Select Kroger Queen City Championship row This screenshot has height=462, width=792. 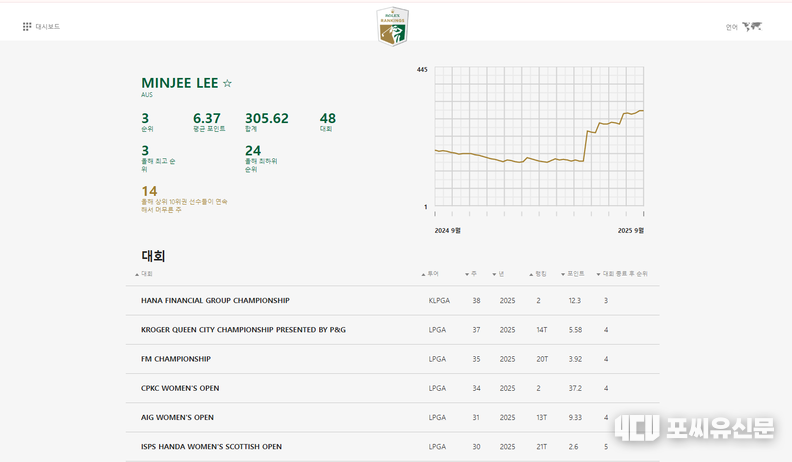click(392, 330)
